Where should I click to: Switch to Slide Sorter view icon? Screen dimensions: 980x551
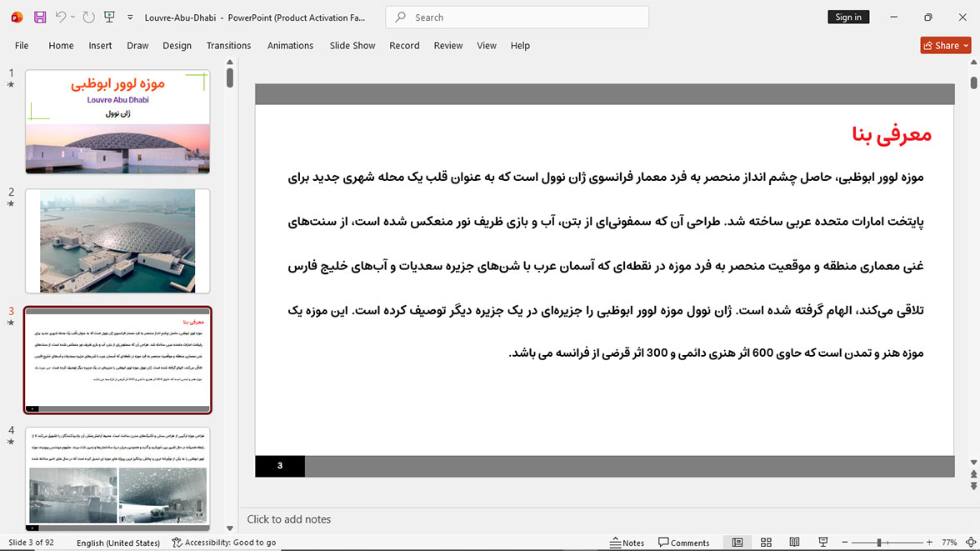point(767,542)
